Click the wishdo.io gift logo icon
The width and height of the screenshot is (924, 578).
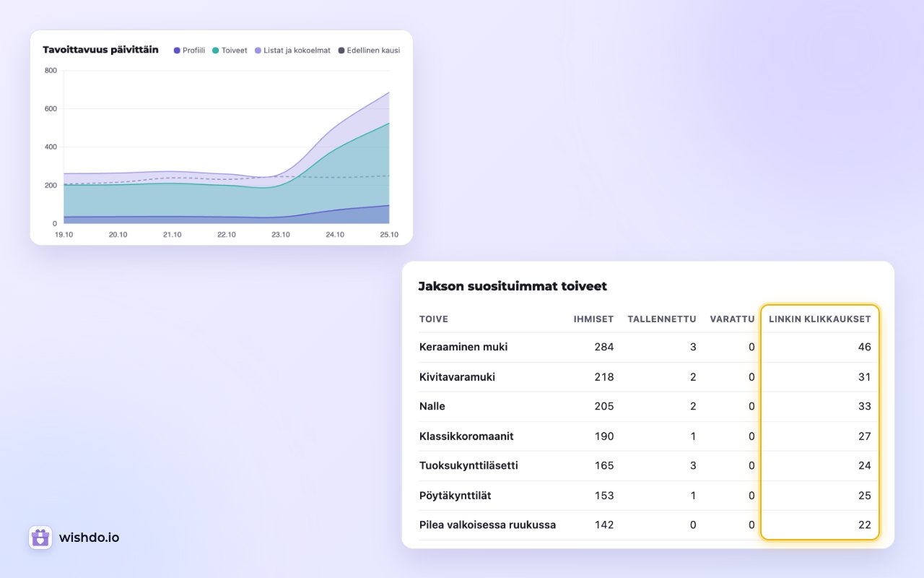(x=40, y=538)
